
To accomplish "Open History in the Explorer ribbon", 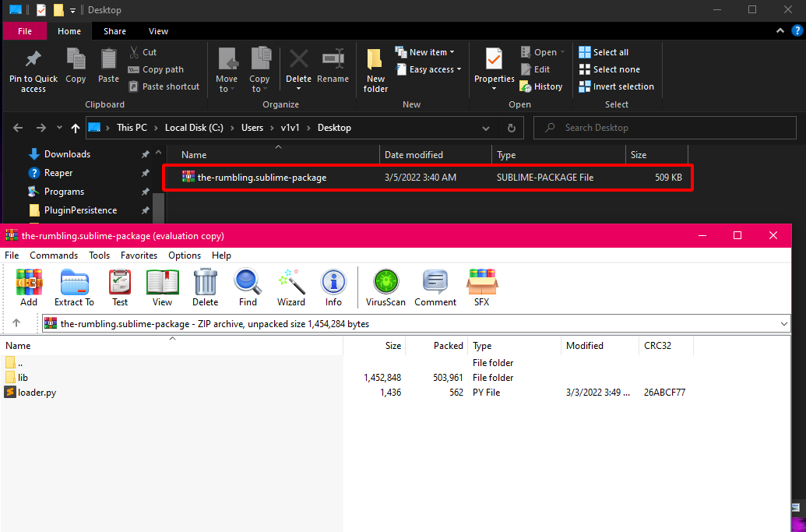I will [x=541, y=86].
